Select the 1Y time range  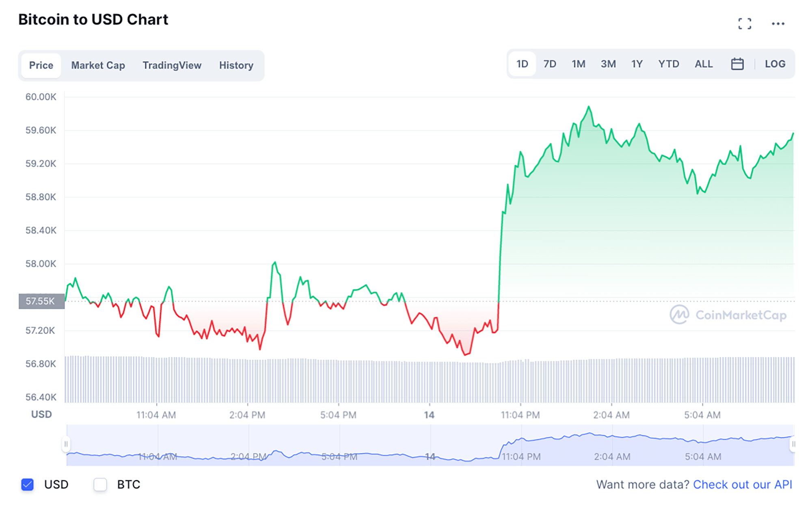637,64
